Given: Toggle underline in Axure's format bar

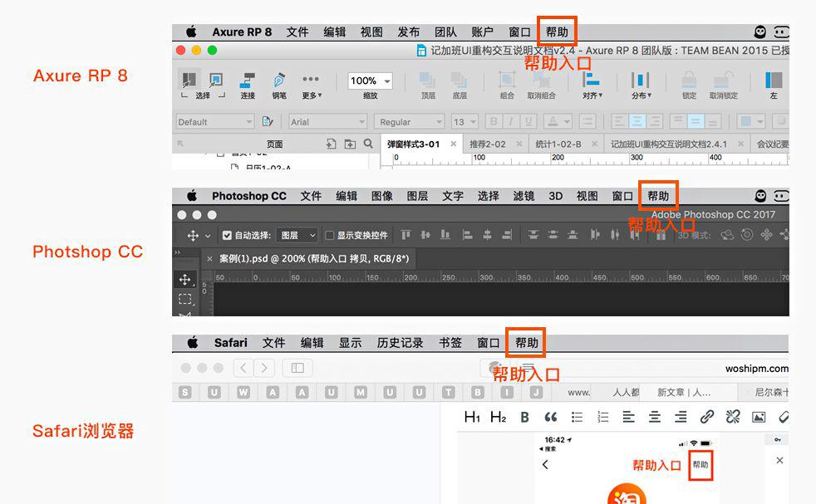Looking at the screenshot, I should (x=528, y=122).
